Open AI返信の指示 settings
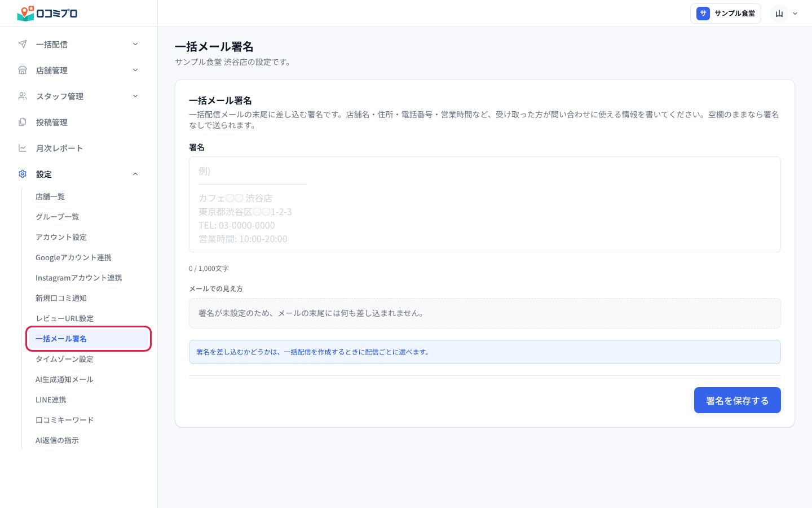The image size is (812, 508). 57,440
